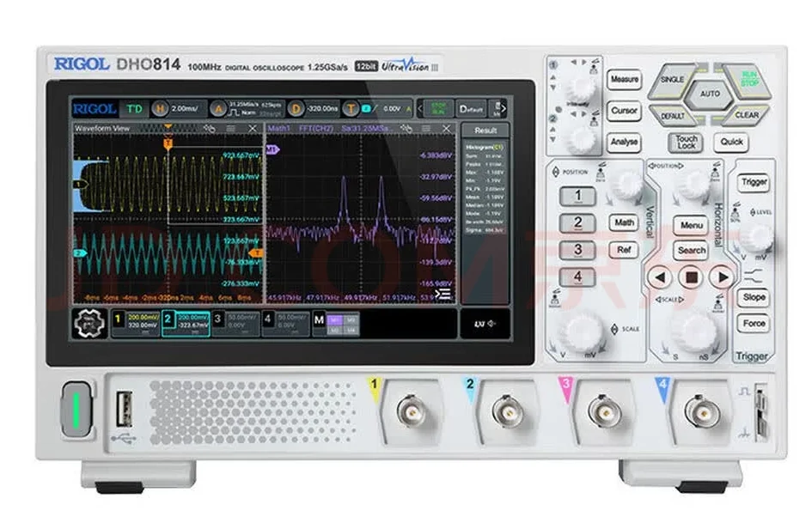Push the right arrow navigation key
The width and height of the screenshot is (812, 529).
(723, 278)
